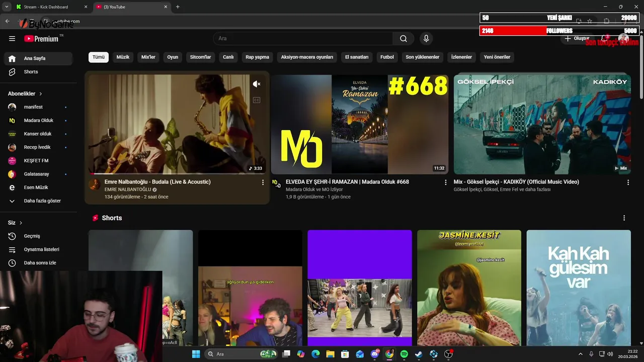Open Spotify from the taskbar
This screenshot has height=362, width=644.
pyautogui.click(x=404, y=354)
